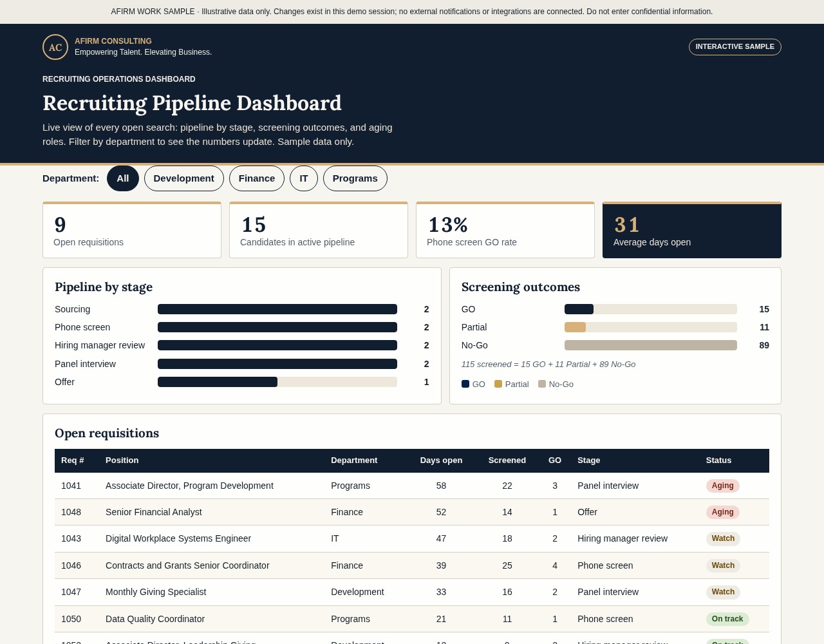Viewport: 824px width, 644px height.
Task: Select the Hiring manager review pipeline bar
Action: click(277, 345)
